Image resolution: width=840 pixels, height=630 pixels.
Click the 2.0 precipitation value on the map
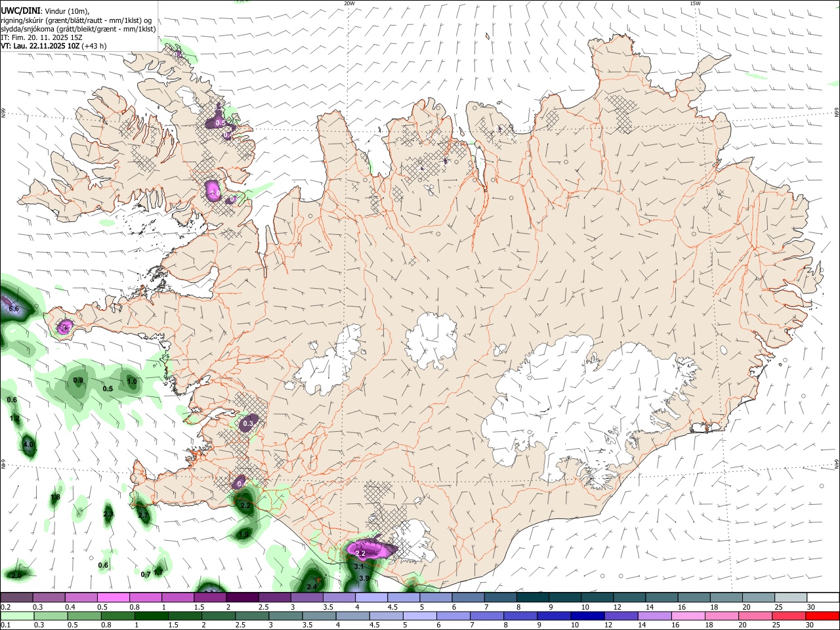click(16, 575)
